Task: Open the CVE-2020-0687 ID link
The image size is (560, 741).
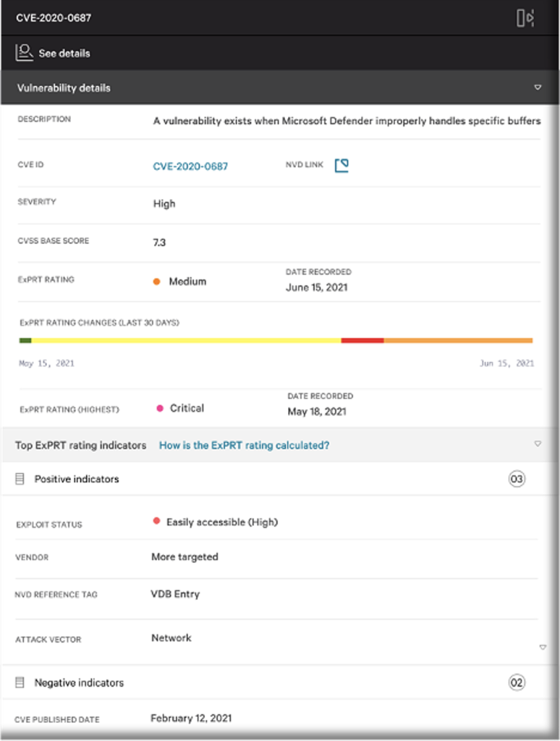Action: pos(190,166)
